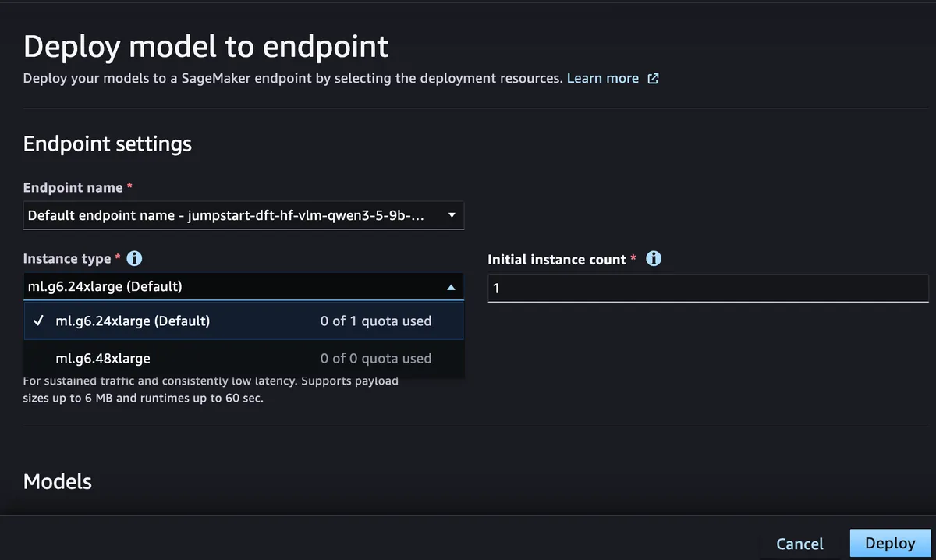The width and height of the screenshot is (936, 560).
Task: Click the Cancel button
Action: pos(799,544)
